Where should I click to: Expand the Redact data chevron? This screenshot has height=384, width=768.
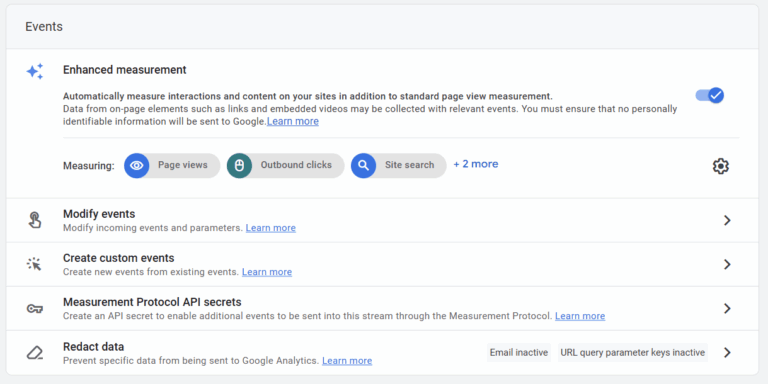point(727,353)
